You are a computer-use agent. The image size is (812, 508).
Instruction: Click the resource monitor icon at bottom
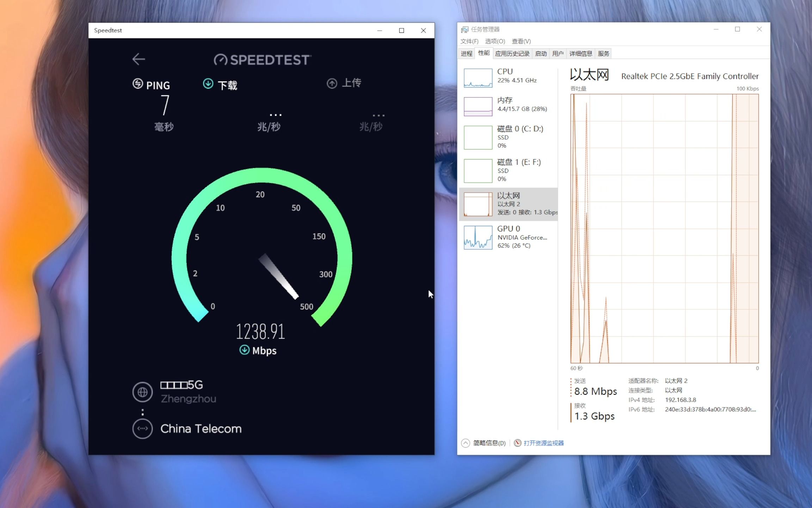click(517, 443)
